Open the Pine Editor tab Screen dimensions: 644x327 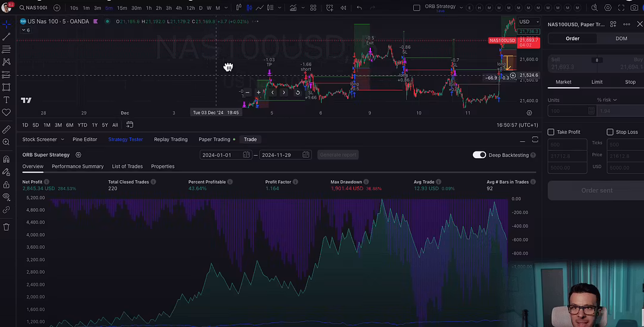[x=85, y=139]
